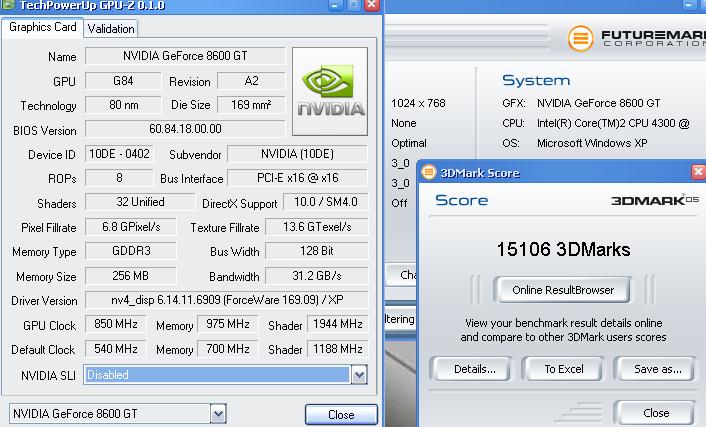Click the Optimal setting text in 3DMark
This screenshot has height=427, width=706.
(x=409, y=143)
